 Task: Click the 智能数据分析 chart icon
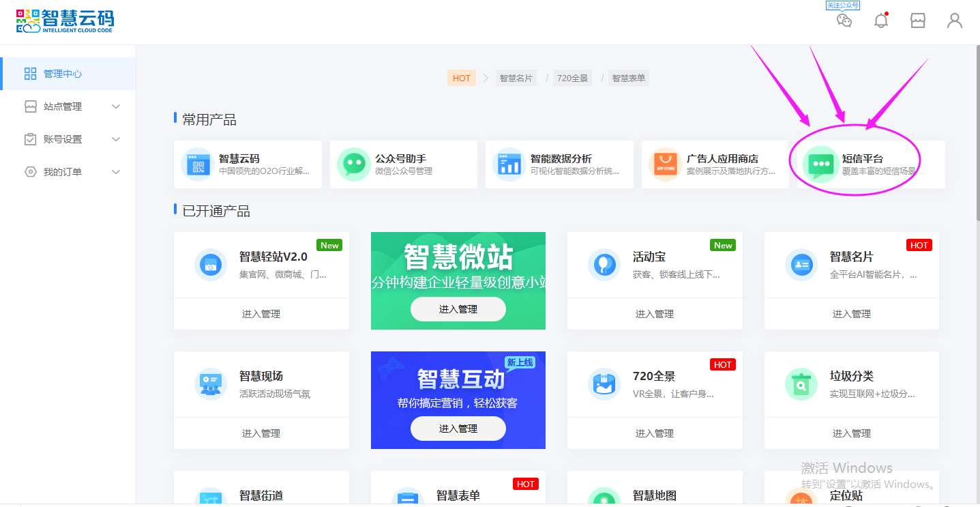(x=509, y=164)
